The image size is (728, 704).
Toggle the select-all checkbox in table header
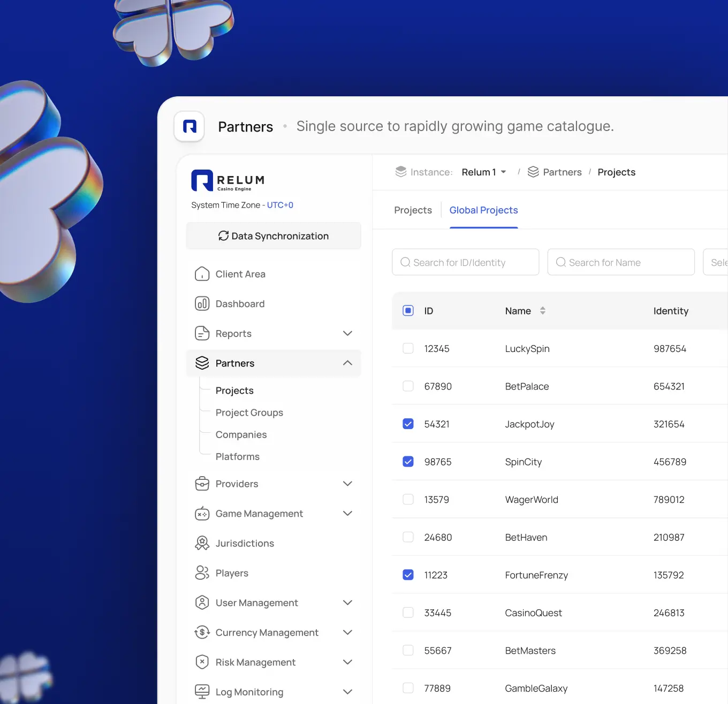coord(408,311)
